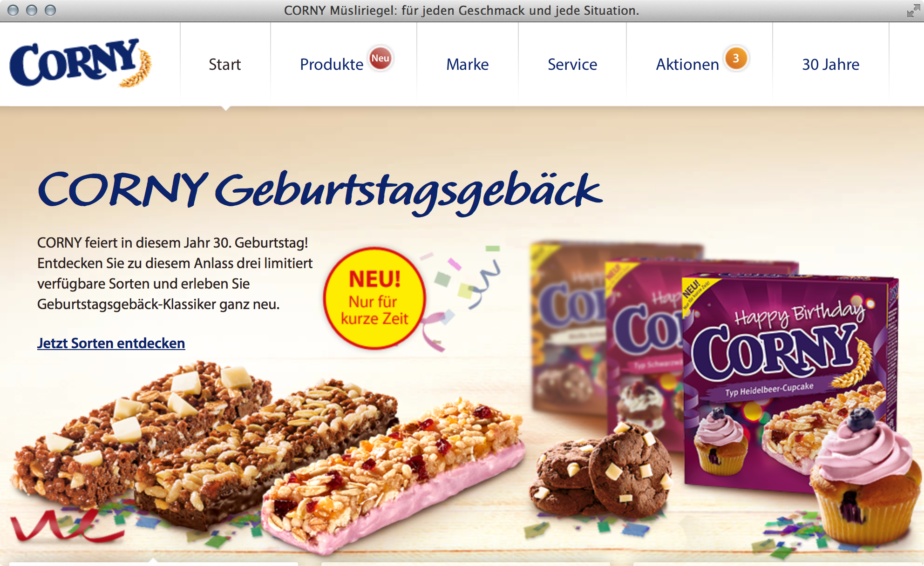Open the Service page
Viewport: 924px width, 566px height.
[x=572, y=64]
